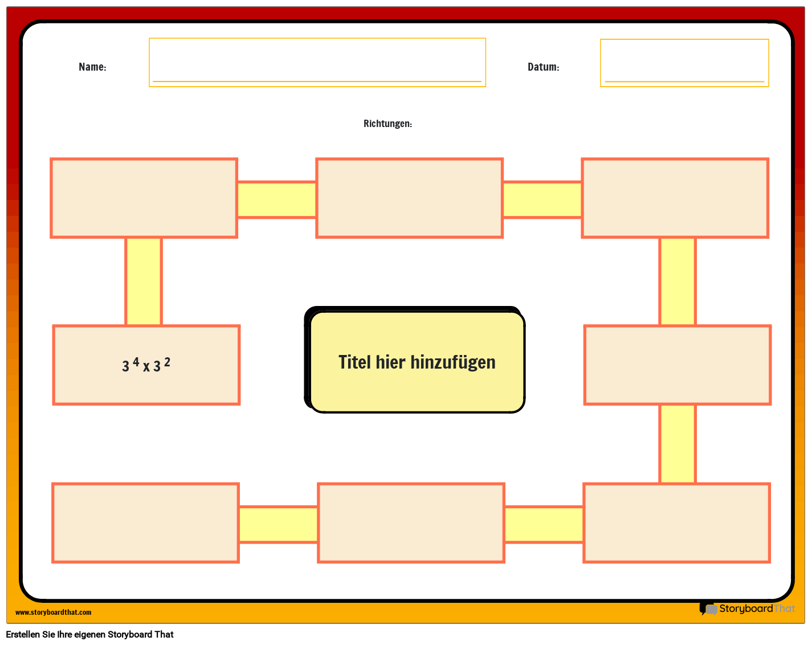Click the Datum input field

(684, 63)
